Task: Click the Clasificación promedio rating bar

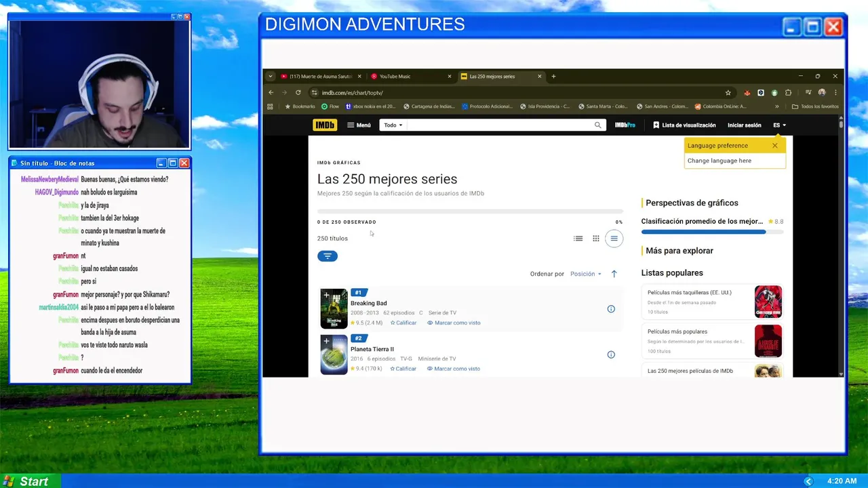Action: pyautogui.click(x=712, y=232)
